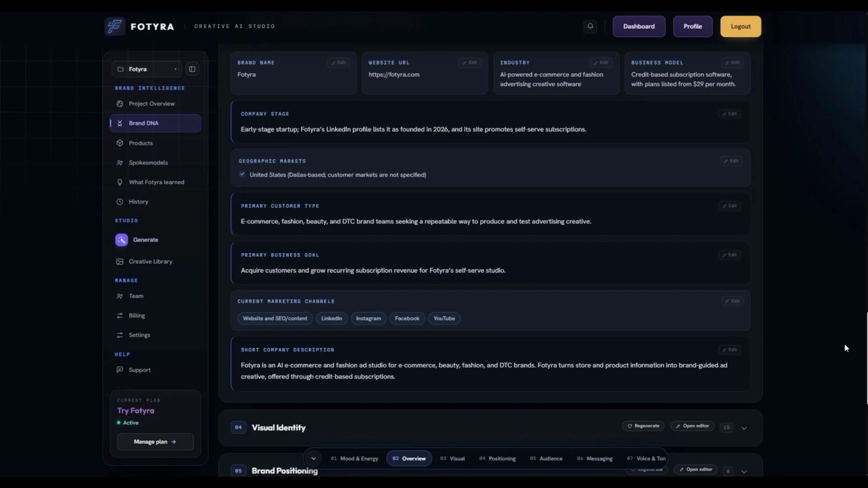The height and width of the screenshot is (488, 868).
Task: Switch to 04 Positioning tab
Action: point(497,459)
